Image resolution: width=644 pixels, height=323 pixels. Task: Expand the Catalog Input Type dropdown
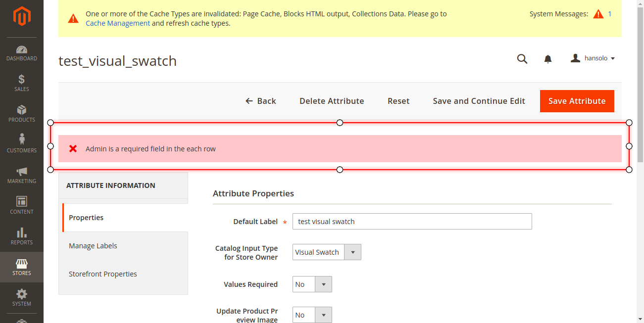coord(352,252)
